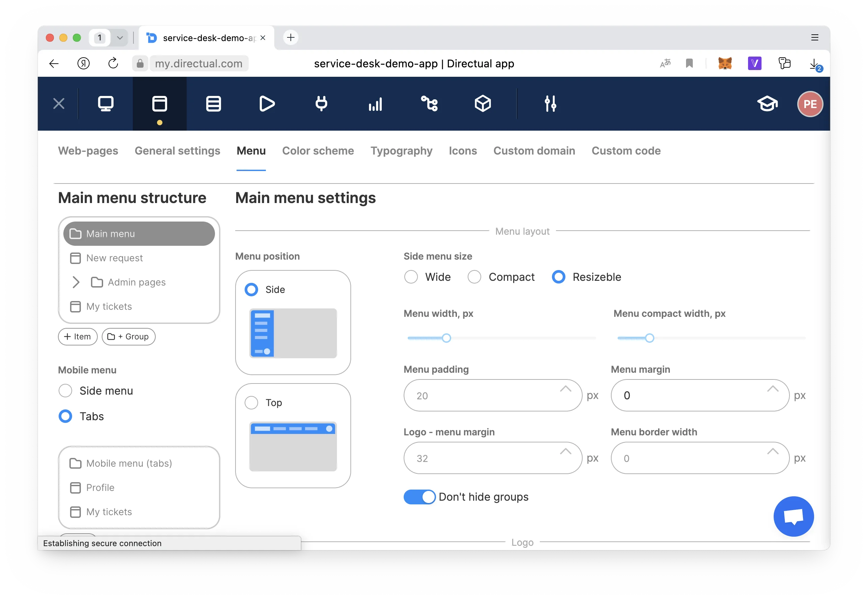This screenshot has width=868, height=600.
Task: Click the Logo - menu margin field
Action: point(485,458)
